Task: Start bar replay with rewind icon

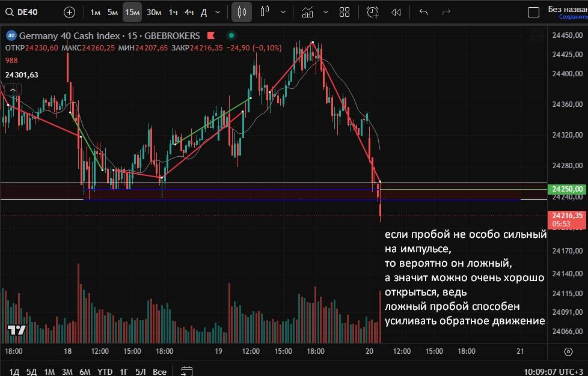Action: [396, 12]
